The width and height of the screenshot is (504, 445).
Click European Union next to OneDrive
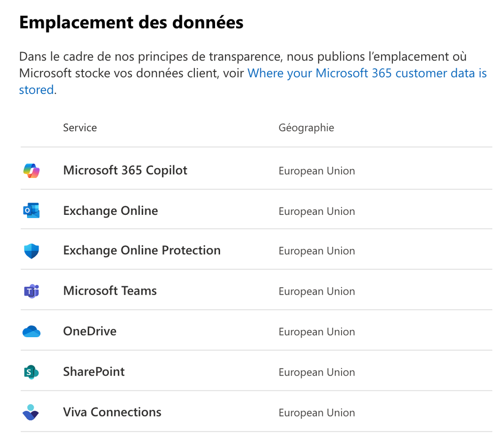[x=316, y=332]
